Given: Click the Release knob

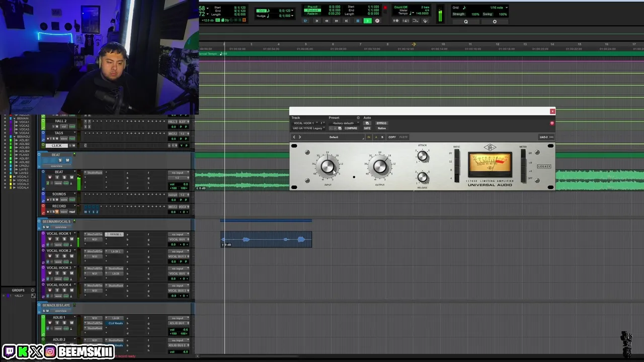Looking at the screenshot, I should pos(422,177).
